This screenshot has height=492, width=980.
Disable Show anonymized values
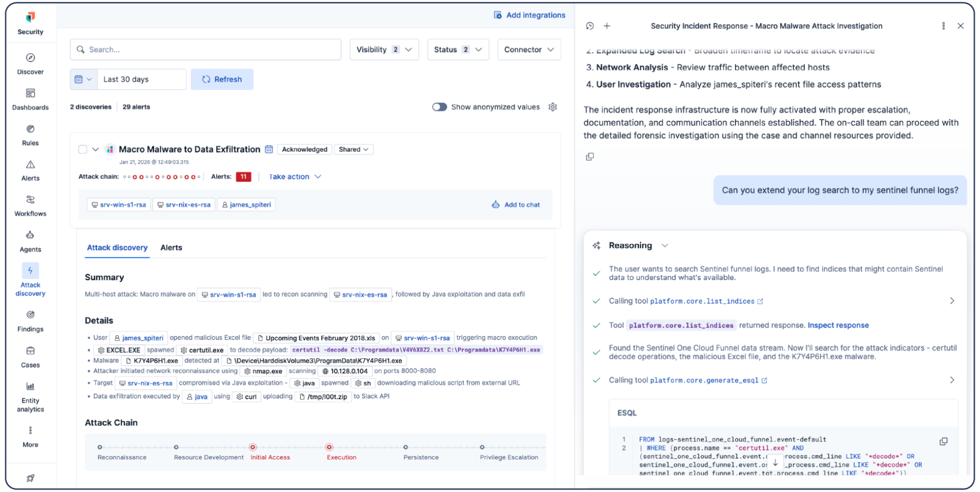click(x=440, y=107)
